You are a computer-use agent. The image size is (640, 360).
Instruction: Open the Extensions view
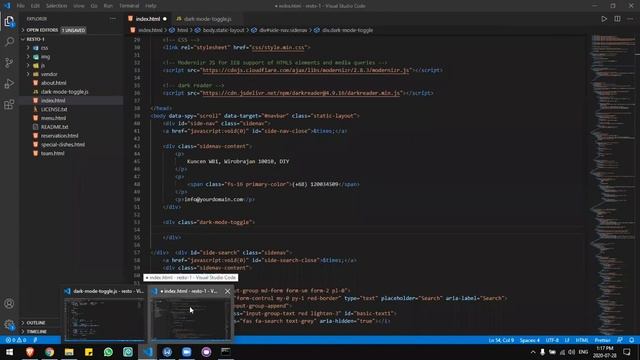(9, 104)
